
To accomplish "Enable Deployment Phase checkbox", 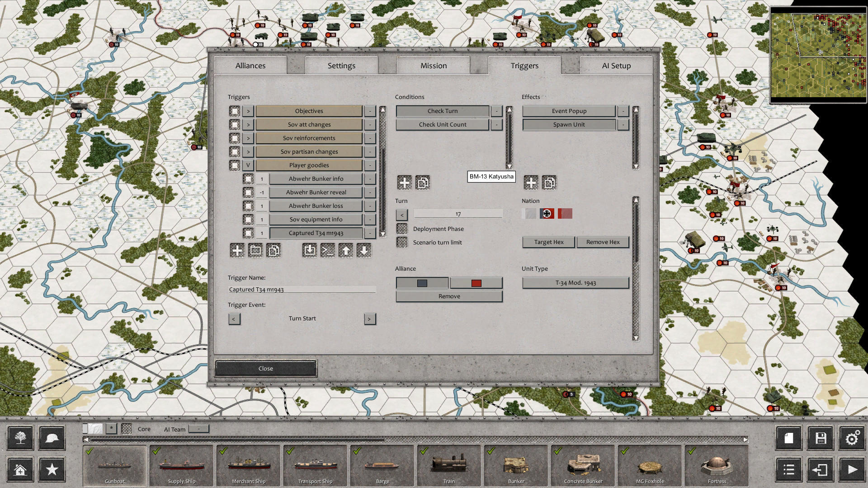I will click(402, 229).
